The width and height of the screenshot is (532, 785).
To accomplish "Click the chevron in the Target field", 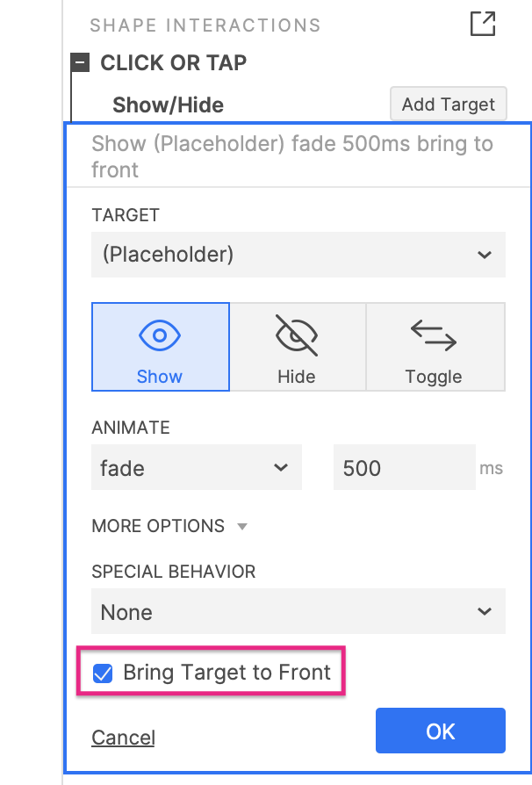I will [x=484, y=255].
